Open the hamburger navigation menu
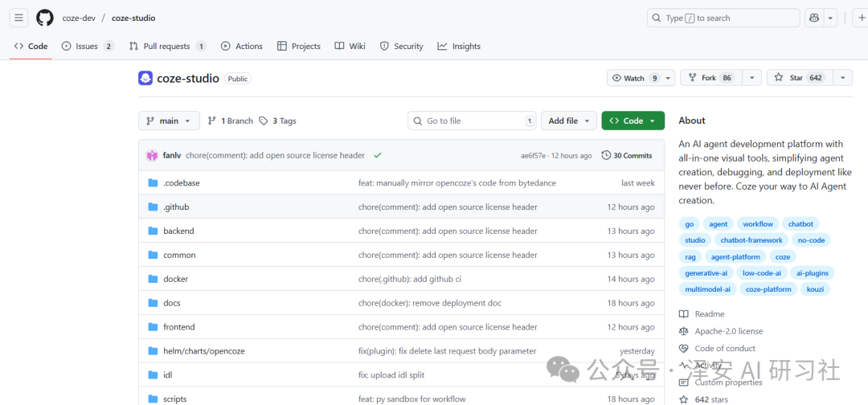The image size is (868, 405). (18, 18)
